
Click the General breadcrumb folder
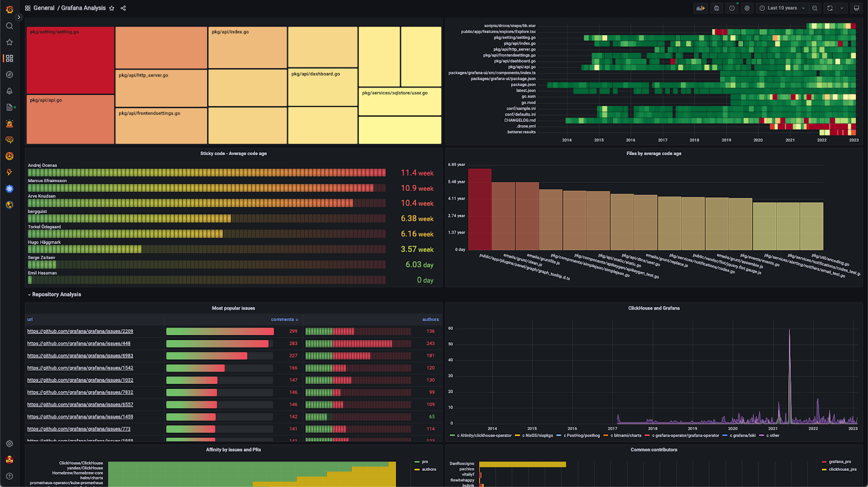[44, 8]
